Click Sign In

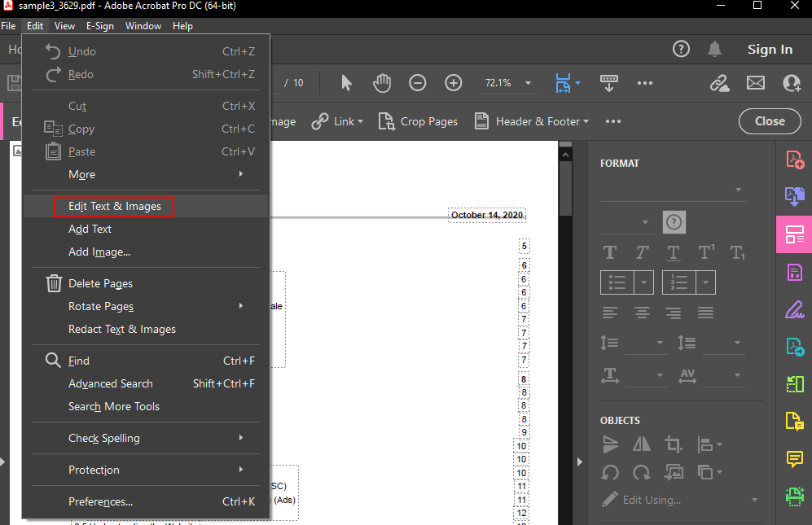click(770, 50)
